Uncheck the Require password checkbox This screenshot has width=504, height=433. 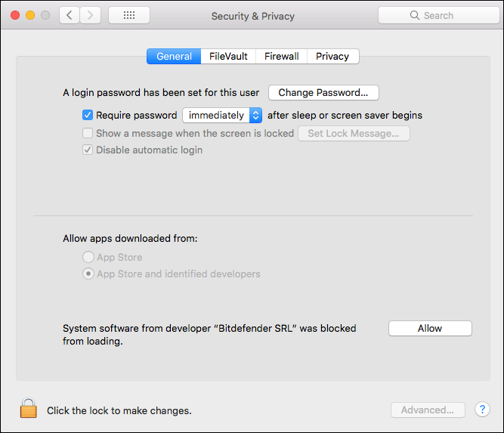pos(88,115)
